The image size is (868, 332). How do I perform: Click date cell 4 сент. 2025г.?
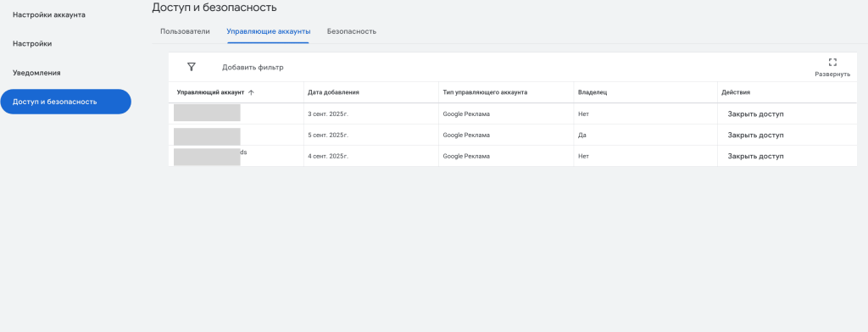(328, 156)
